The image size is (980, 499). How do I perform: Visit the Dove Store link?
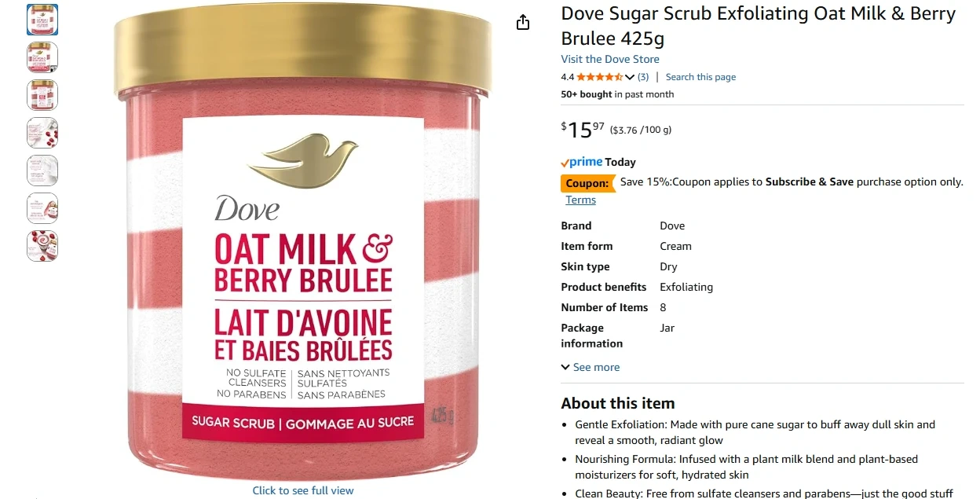(x=610, y=59)
